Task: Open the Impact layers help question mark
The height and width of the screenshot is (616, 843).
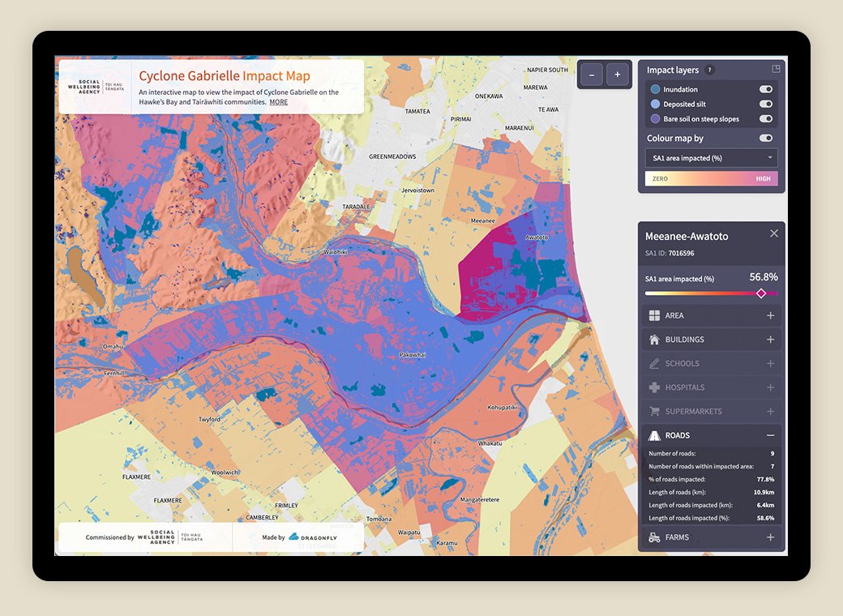Action: pos(709,71)
